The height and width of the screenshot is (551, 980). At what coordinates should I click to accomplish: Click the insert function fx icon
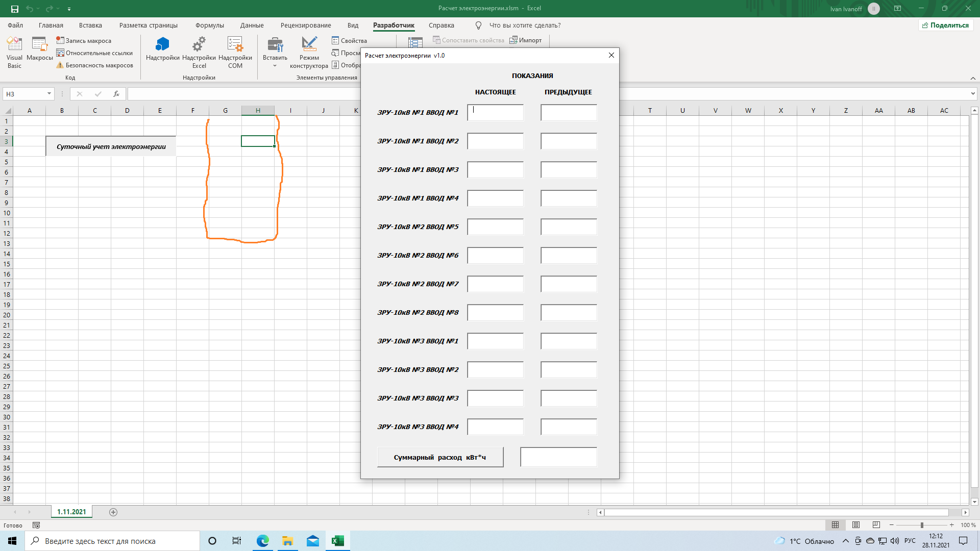pyautogui.click(x=116, y=94)
